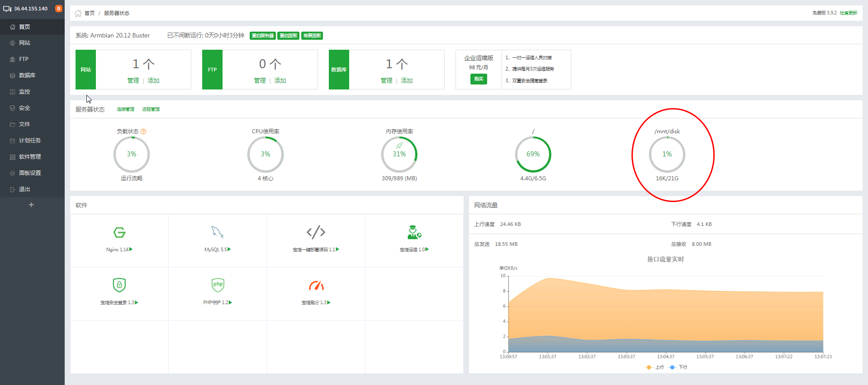
Task: Open the 计划任务 scheduled tasks sidebar item
Action: (x=32, y=141)
